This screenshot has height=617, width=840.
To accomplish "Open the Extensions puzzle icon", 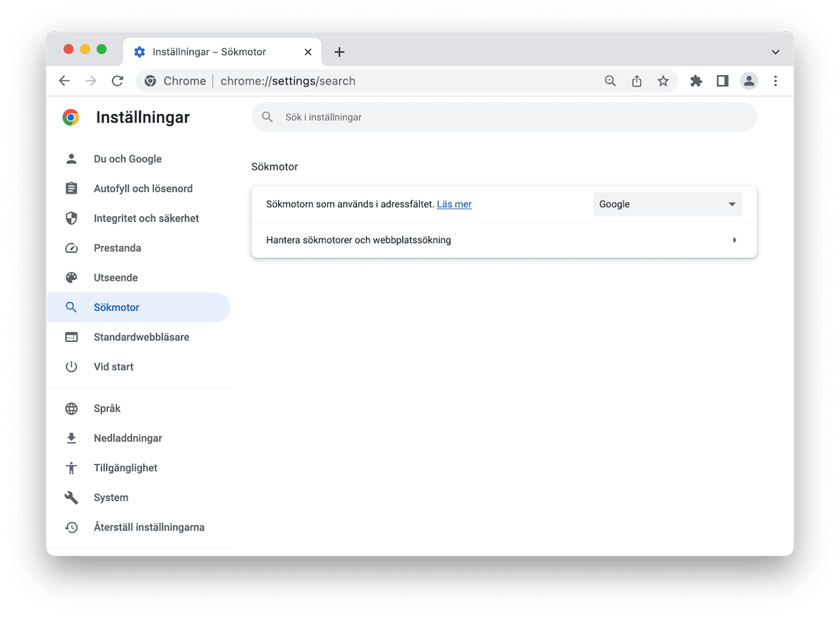I will point(696,81).
